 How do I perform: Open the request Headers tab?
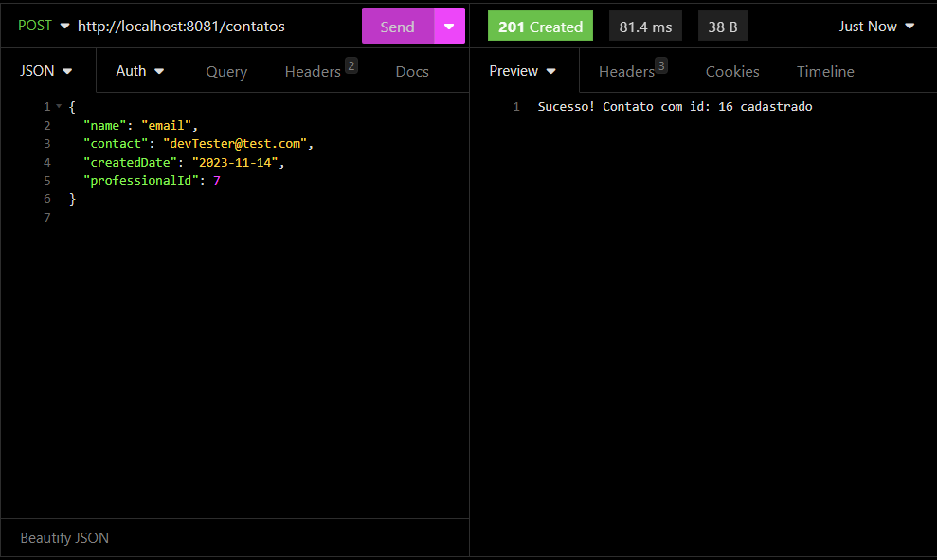click(x=311, y=71)
